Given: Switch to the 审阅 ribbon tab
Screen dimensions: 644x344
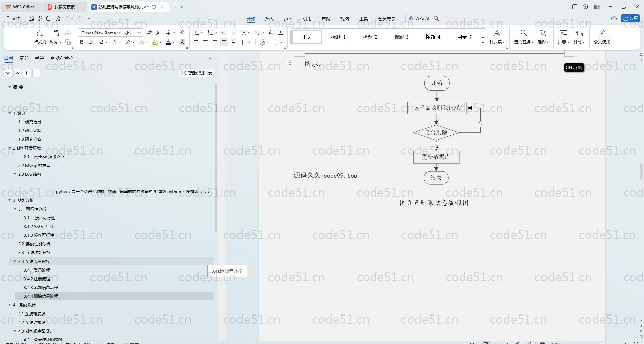Looking at the screenshot, I should pos(326,19).
